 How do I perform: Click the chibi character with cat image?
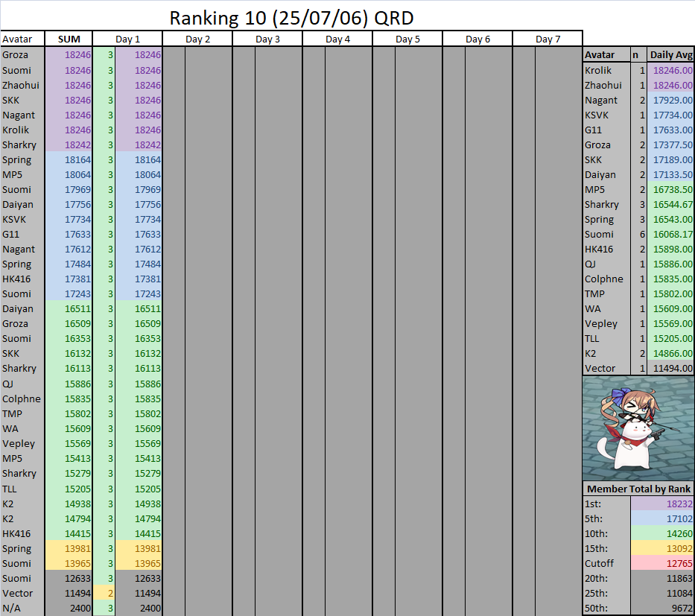coord(638,428)
